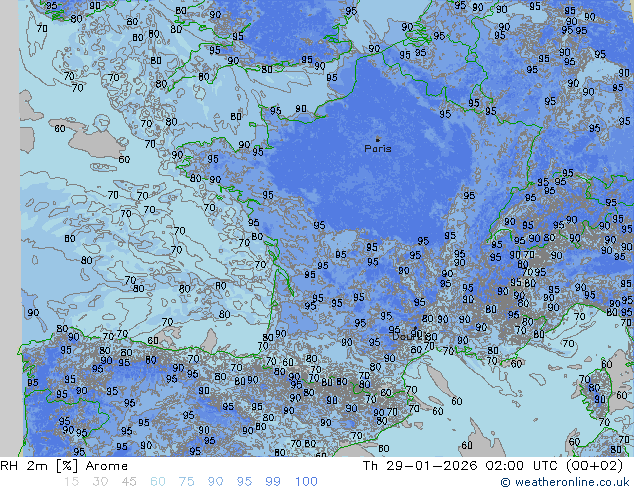
Task: Click legend value 60 in color scale
Action: click(x=158, y=482)
